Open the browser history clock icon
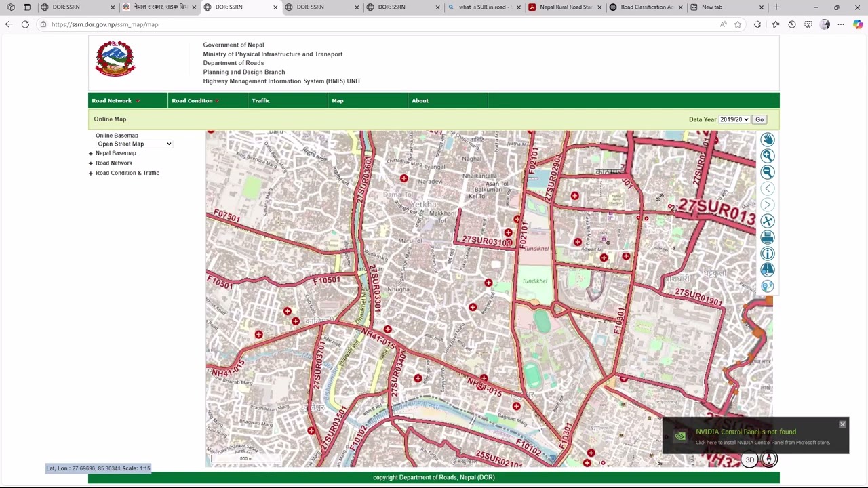The width and height of the screenshot is (868, 488). (x=792, y=24)
